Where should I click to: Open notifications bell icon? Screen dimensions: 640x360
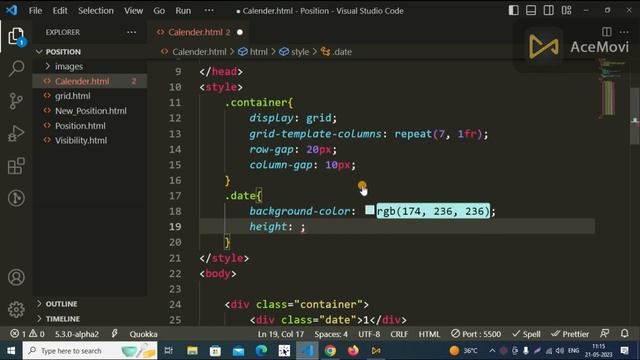(624, 334)
